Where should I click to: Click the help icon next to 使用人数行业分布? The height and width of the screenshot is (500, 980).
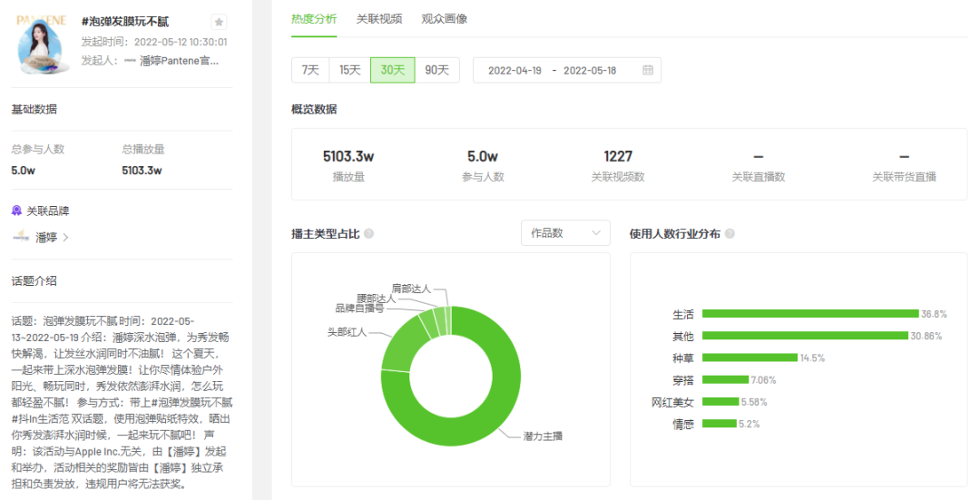(x=730, y=234)
